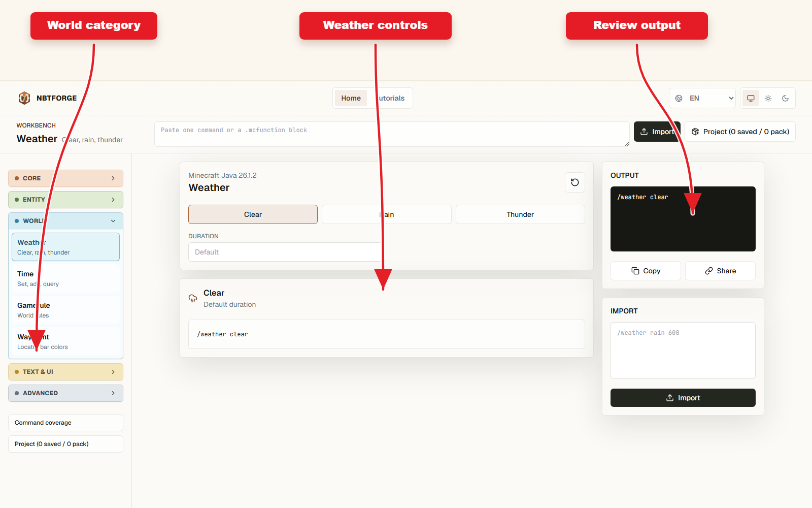Collapse the WORLD category
Viewport: 812px width, 508px height.
[x=65, y=221]
